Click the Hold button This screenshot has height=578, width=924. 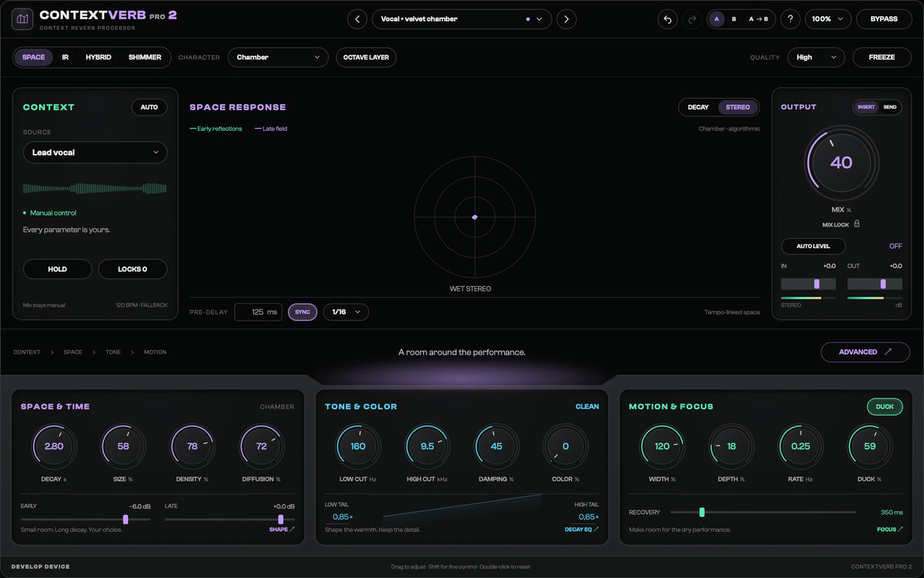[58, 269]
